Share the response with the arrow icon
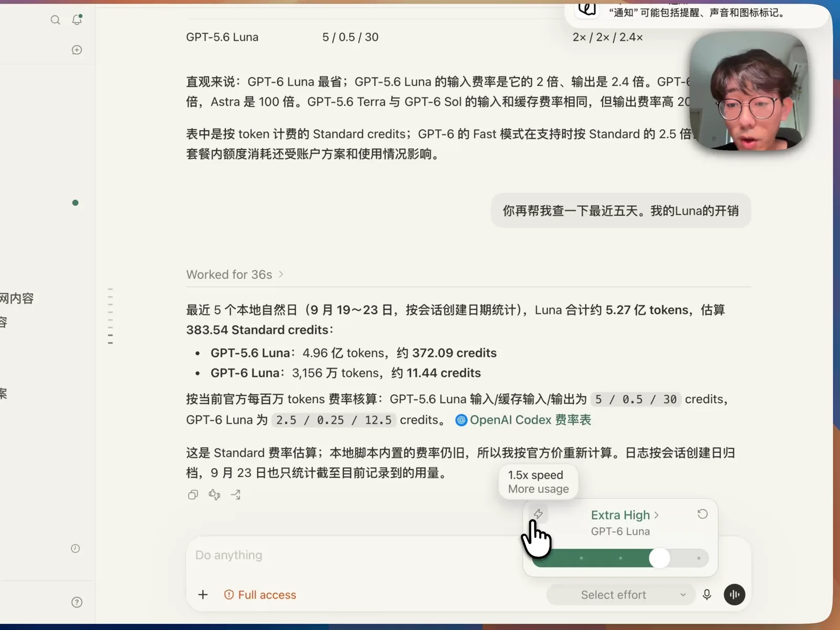 point(236,495)
